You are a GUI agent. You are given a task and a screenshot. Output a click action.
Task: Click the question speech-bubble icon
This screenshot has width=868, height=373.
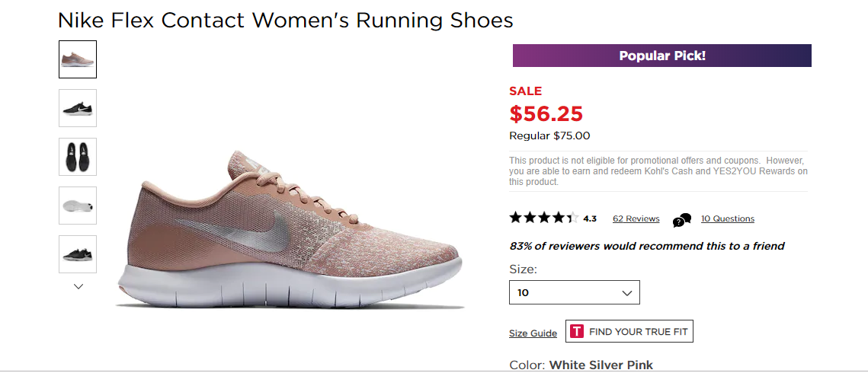[x=681, y=220]
